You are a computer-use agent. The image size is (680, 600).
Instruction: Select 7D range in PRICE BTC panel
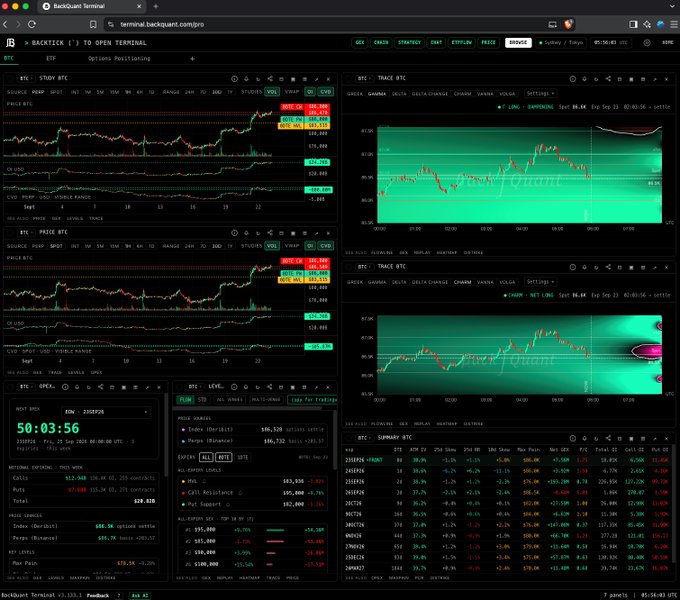point(203,246)
